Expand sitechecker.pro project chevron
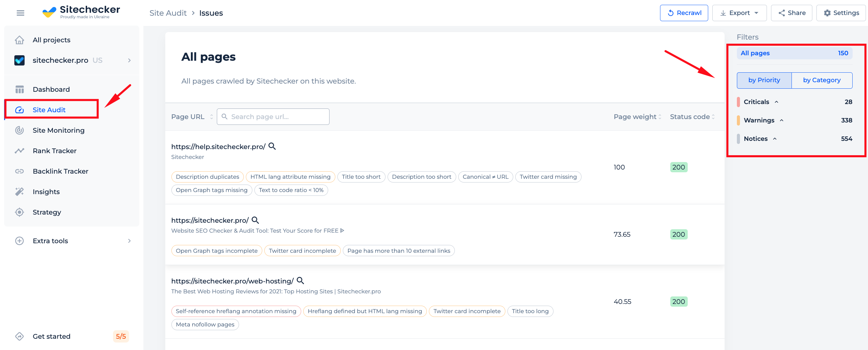The image size is (868, 350). pos(129,60)
